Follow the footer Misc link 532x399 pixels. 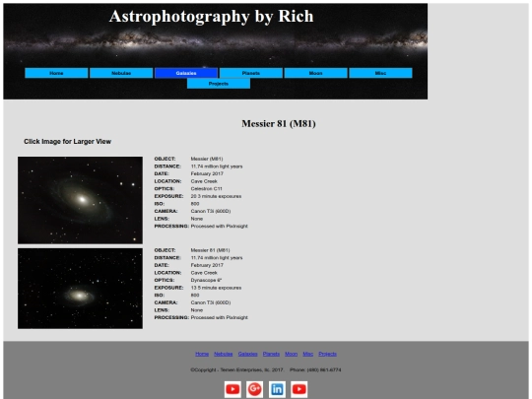point(307,354)
